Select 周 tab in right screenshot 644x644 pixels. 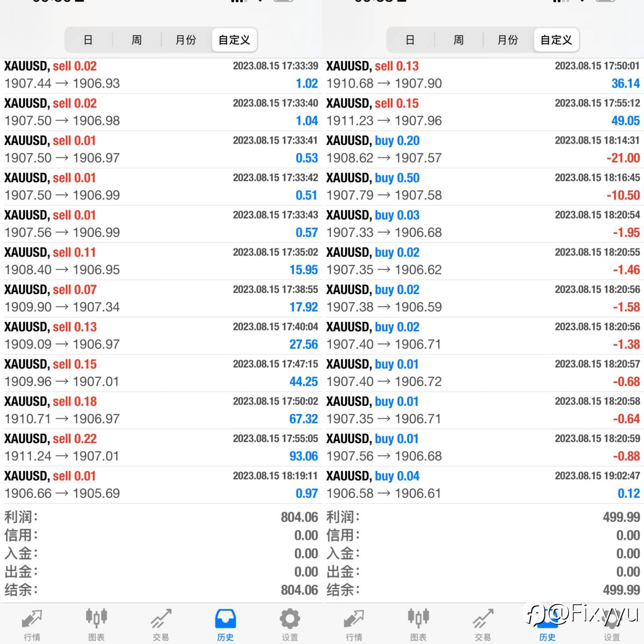point(459,40)
